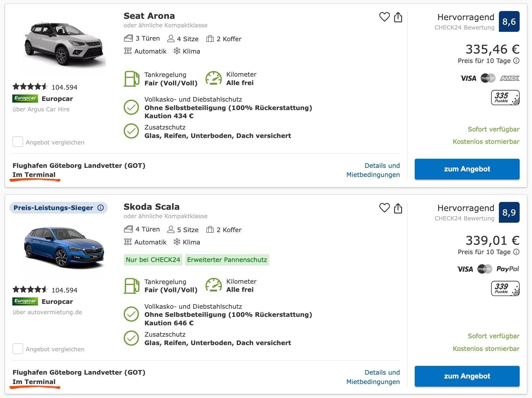Click '5 Sitze' in Skoda Scala card
Viewport: 532px width, 398px height.
(x=183, y=230)
